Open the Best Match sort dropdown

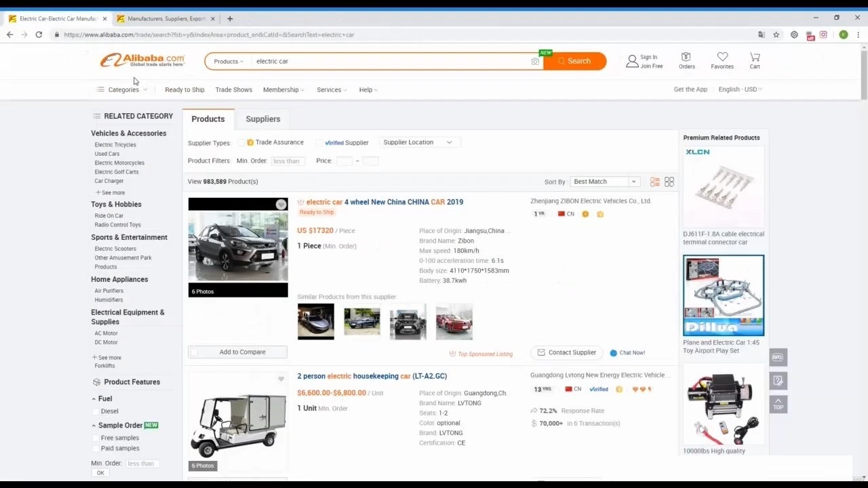pos(604,182)
